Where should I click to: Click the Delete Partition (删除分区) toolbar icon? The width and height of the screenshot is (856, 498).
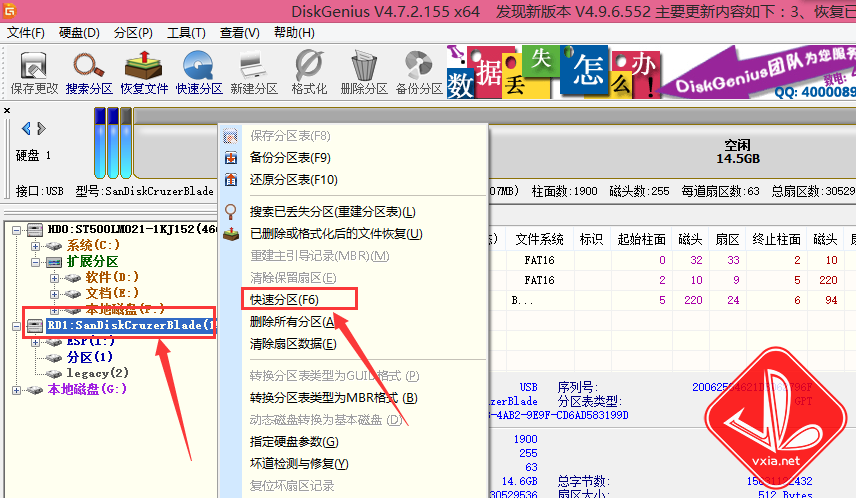(364, 73)
